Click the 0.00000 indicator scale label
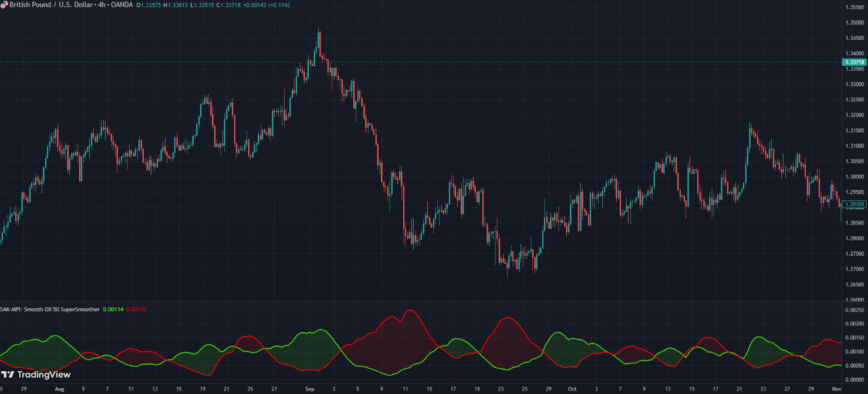Viewport: 868px width, 394px height. [x=854, y=379]
